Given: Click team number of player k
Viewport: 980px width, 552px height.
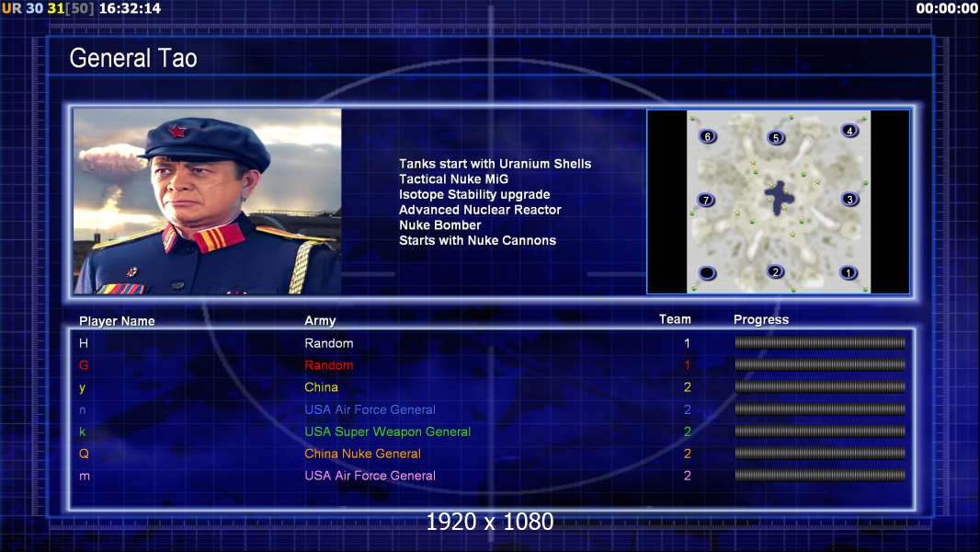Looking at the screenshot, I should 687,431.
